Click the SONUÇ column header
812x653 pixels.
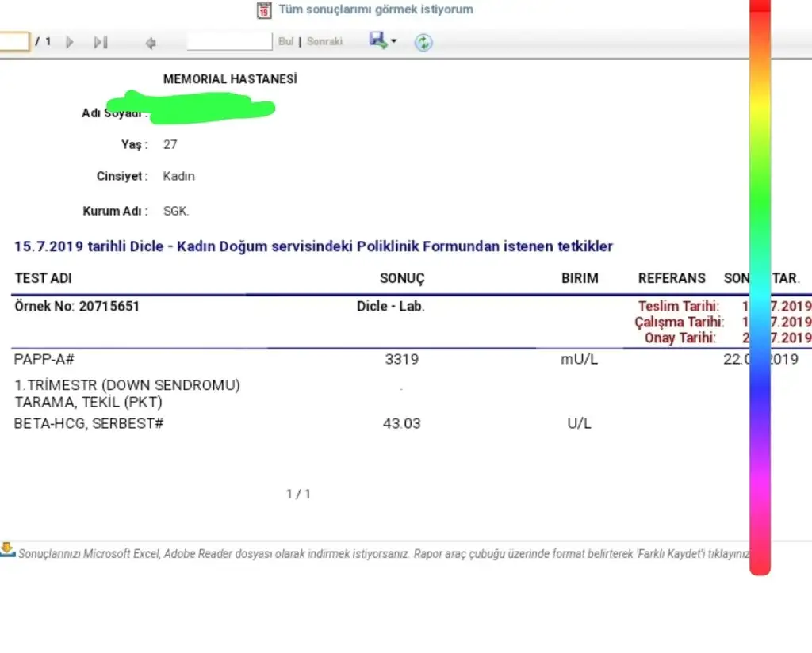pyautogui.click(x=402, y=278)
